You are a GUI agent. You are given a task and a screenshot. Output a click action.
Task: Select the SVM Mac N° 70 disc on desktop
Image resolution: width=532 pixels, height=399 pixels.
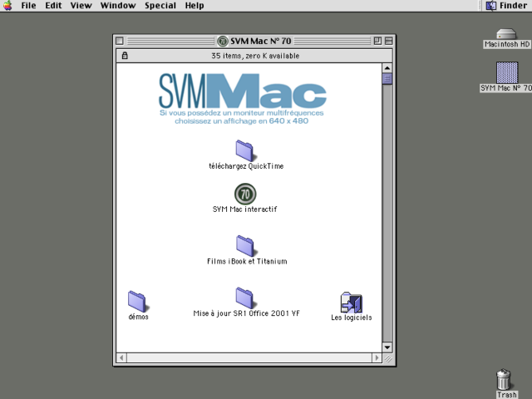pos(507,72)
